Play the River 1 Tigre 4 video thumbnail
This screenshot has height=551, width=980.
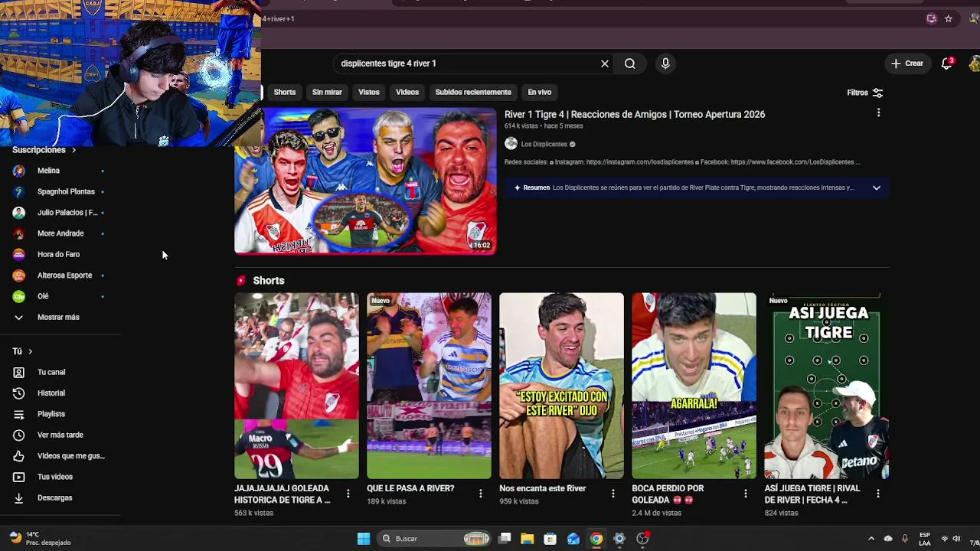(365, 181)
